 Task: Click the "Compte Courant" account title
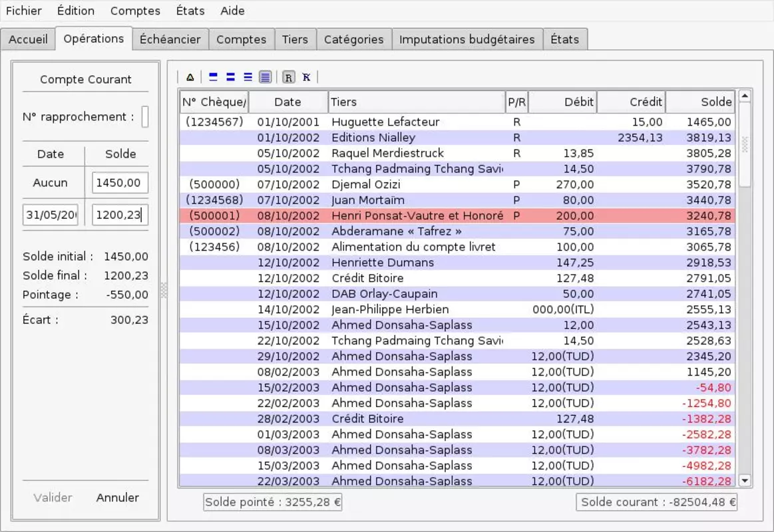85,79
